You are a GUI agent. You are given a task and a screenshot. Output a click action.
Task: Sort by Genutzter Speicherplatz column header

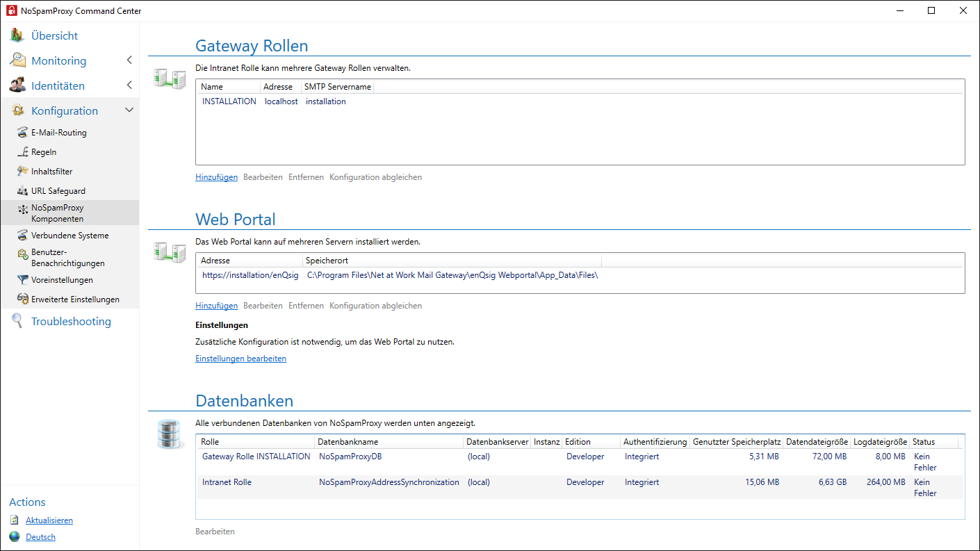click(737, 442)
